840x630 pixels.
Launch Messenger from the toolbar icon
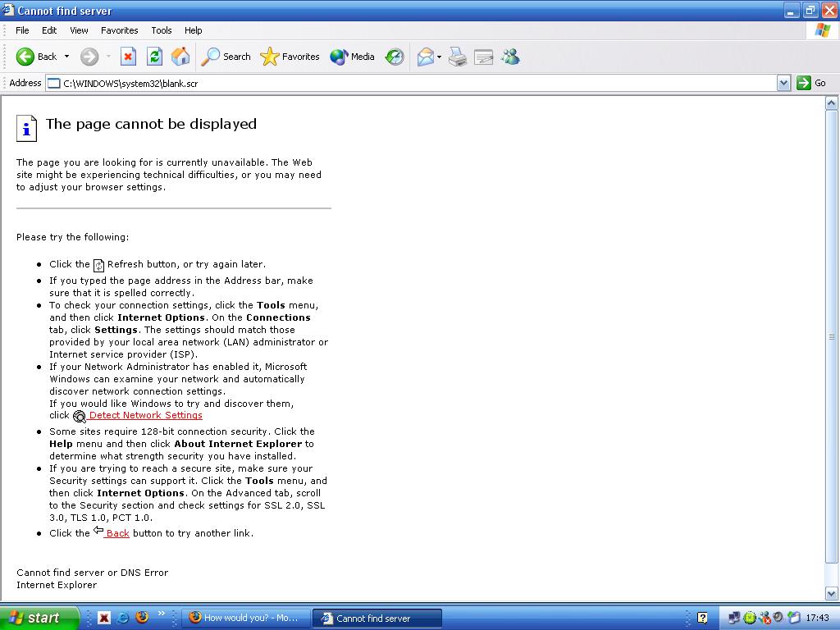(x=510, y=57)
